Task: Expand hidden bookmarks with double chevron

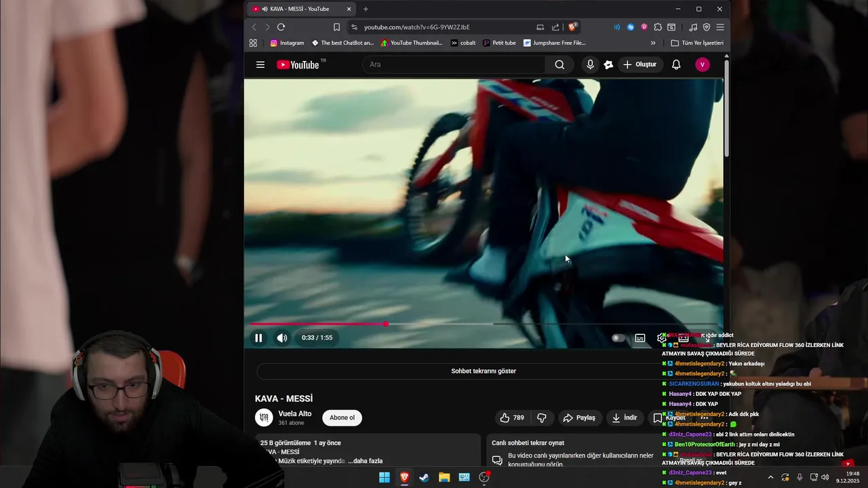Action: coord(653,43)
